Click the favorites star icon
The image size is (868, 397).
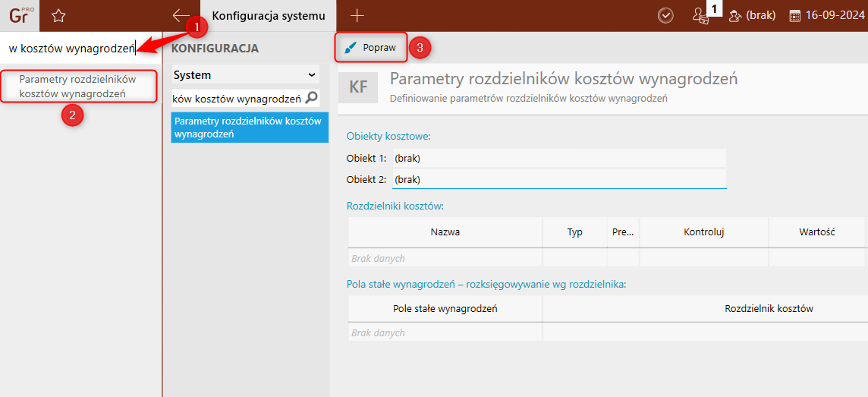click(58, 16)
